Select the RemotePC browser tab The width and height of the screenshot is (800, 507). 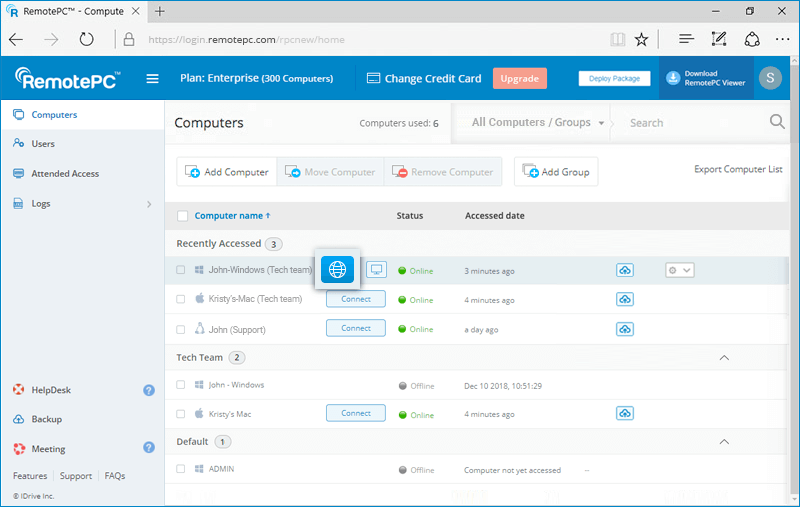click(73, 11)
